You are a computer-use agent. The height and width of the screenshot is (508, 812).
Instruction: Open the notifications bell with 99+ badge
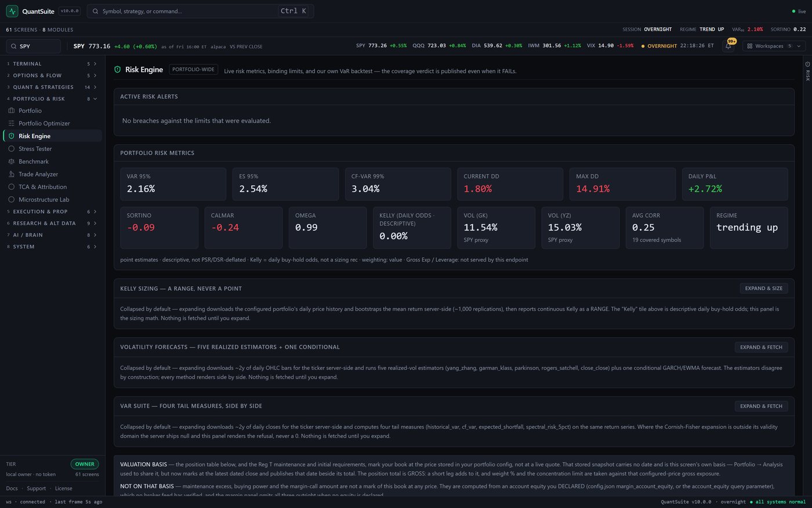click(x=728, y=46)
